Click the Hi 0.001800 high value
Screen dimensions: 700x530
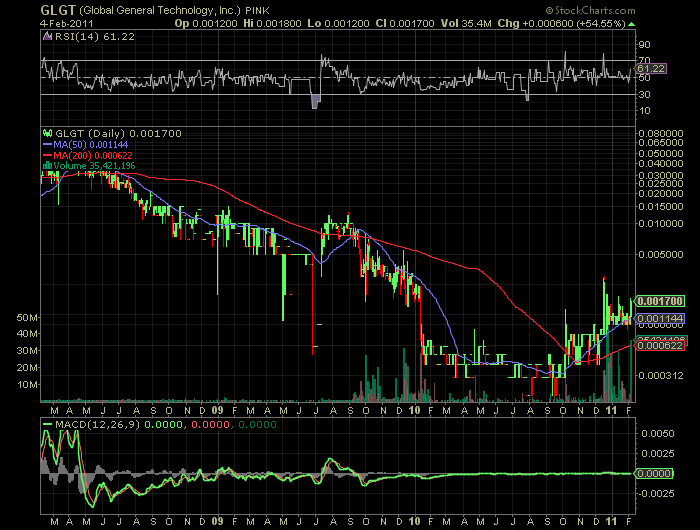[272, 24]
